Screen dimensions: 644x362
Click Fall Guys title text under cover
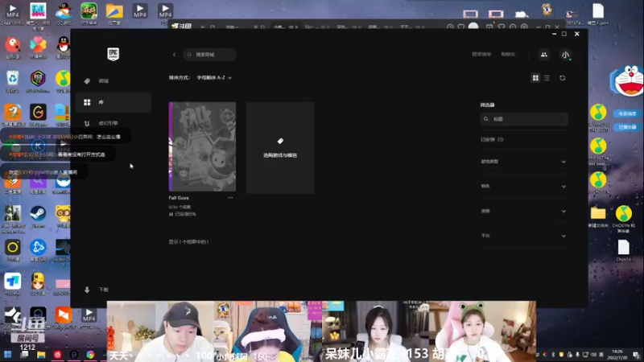tap(179, 198)
